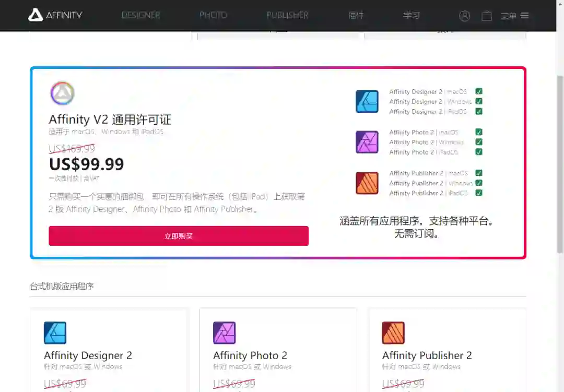Image resolution: width=564 pixels, height=392 pixels.
Task: Click the 'Affinity Designer 2 | macOS' label
Action: click(x=428, y=92)
